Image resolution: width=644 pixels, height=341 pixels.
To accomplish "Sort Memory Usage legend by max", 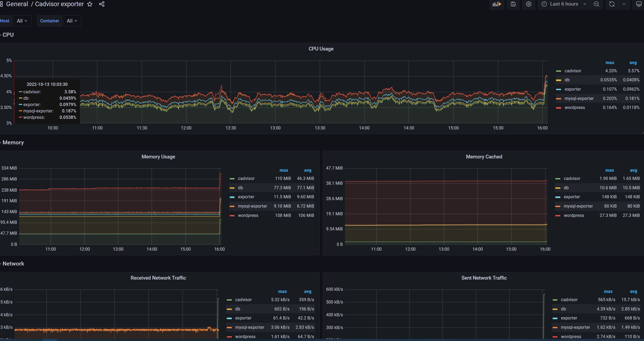I will (x=284, y=170).
